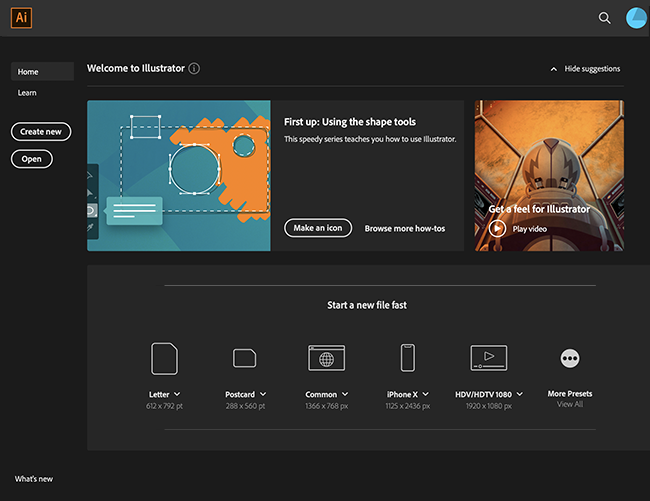The height and width of the screenshot is (501, 650).
Task: Choose the iPhone X preset icon
Action: (x=407, y=358)
